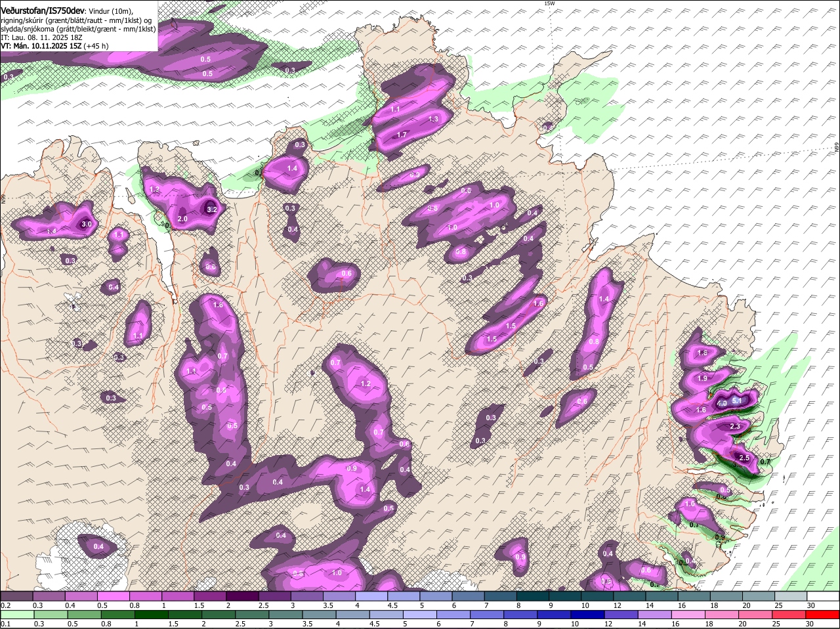Select the dark green 1 swatch, lower legend row
This screenshot has height=629, width=840.
point(151,615)
